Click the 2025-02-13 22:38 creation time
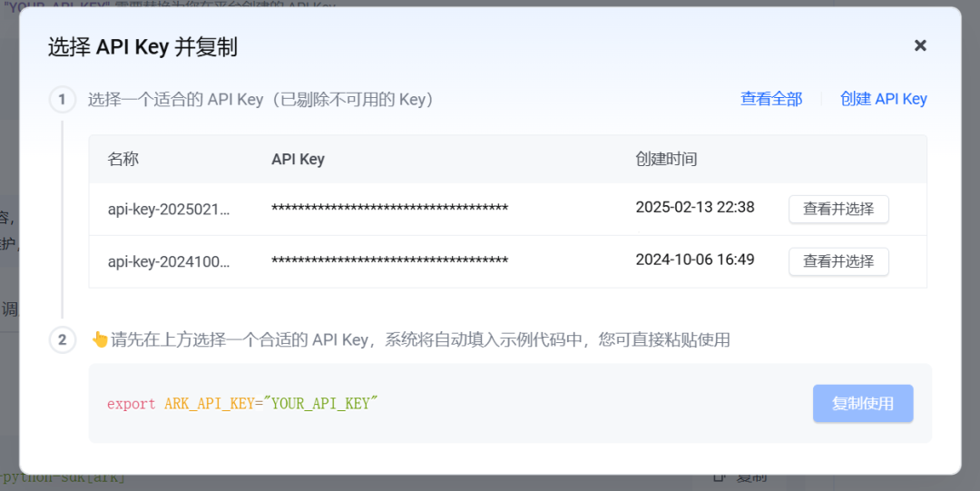This screenshot has width=980, height=491. coord(694,208)
